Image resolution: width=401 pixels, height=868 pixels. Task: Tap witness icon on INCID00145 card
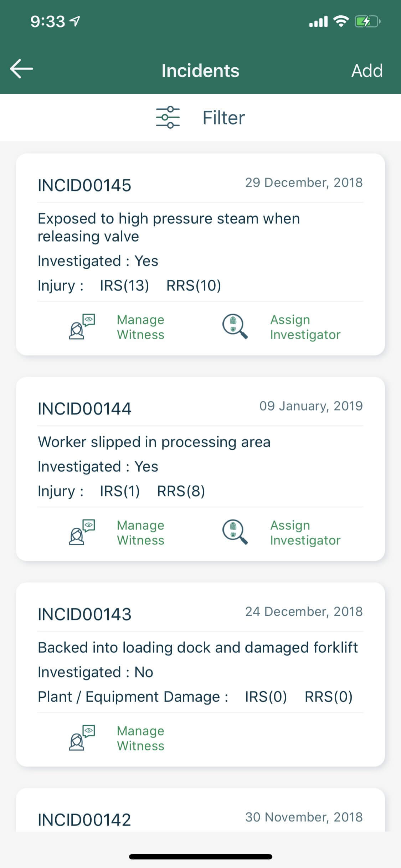tap(82, 326)
